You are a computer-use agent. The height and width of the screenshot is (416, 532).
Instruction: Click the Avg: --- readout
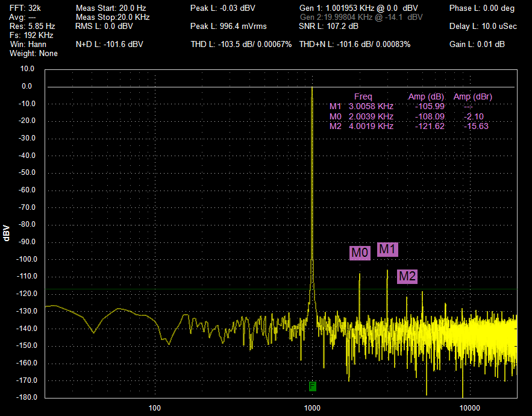tap(22, 17)
